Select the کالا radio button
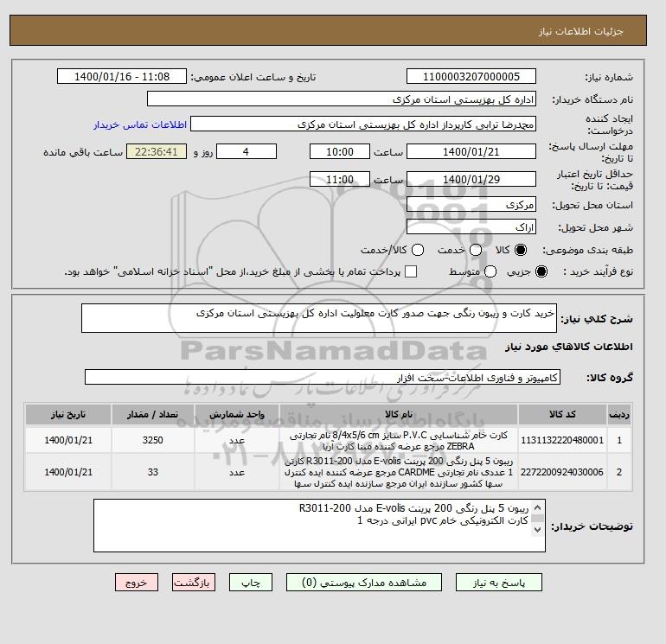This screenshot has width=666, height=644. (x=521, y=250)
